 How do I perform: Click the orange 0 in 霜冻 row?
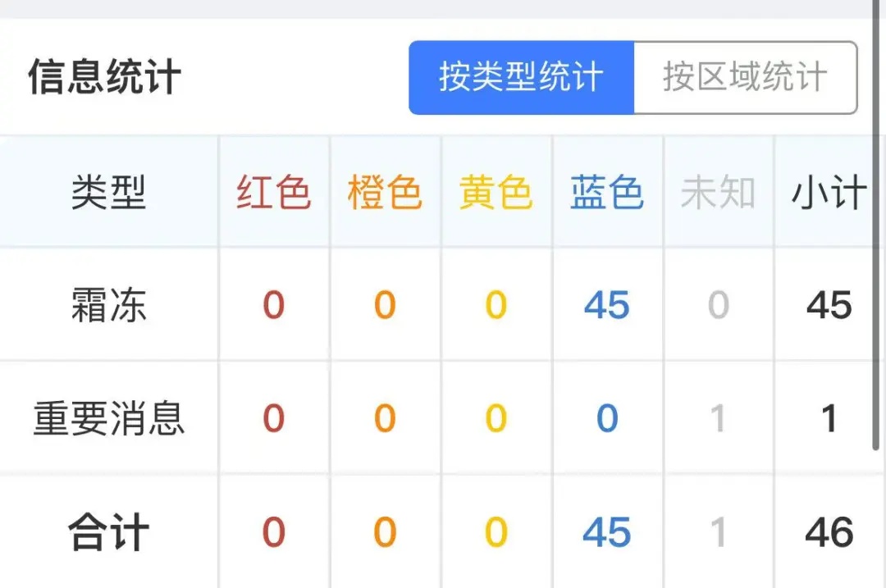[x=385, y=305]
